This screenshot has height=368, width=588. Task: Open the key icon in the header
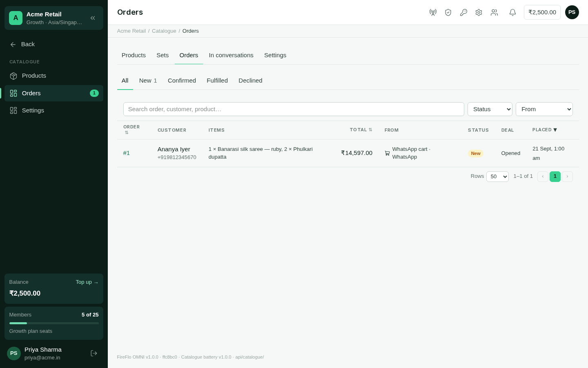463,12
